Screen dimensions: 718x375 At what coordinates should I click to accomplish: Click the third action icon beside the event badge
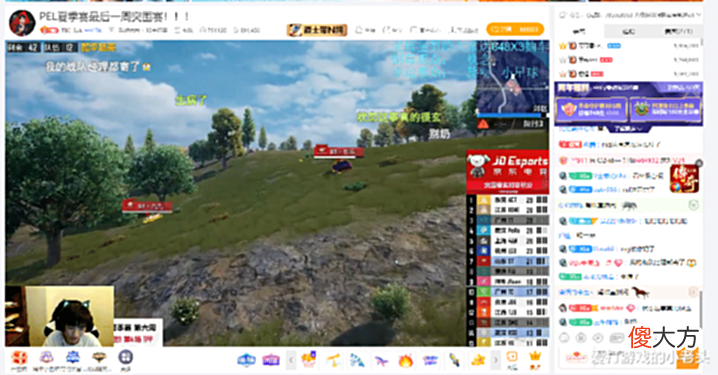coord(425,30)
